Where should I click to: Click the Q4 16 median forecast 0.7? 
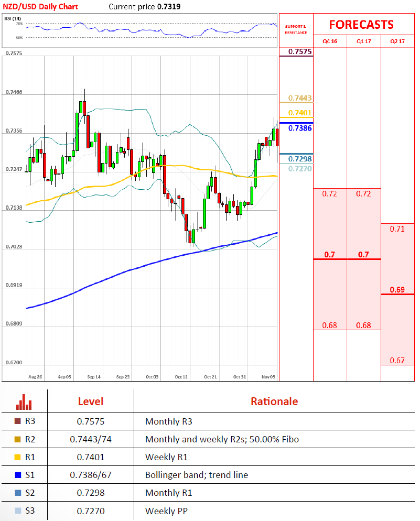tap(330, 255)
